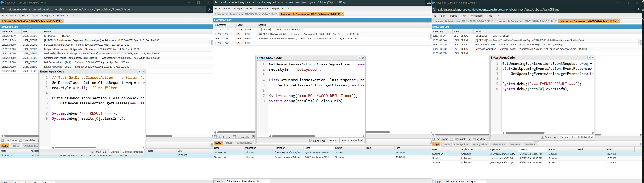Open Workspace menu in right window
Image resolution: width=644 pixels, height=183 pixels.
point(478,16)
